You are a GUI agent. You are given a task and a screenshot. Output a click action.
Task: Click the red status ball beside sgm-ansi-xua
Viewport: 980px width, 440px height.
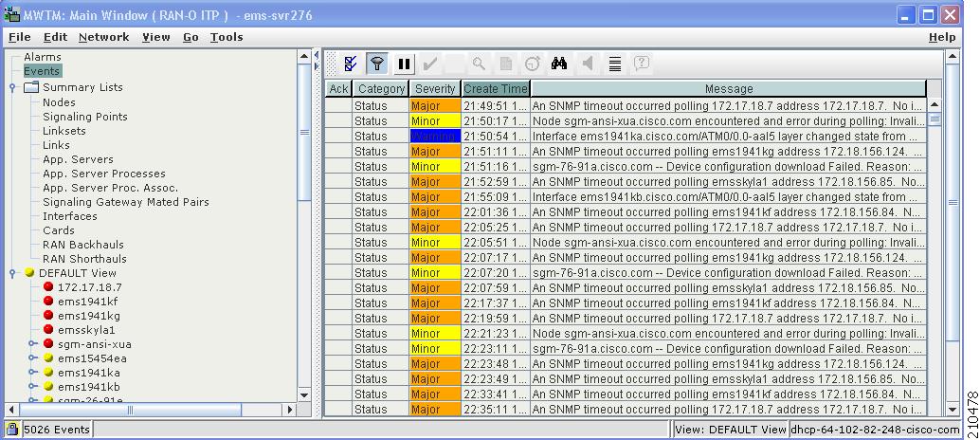point(48,343)
